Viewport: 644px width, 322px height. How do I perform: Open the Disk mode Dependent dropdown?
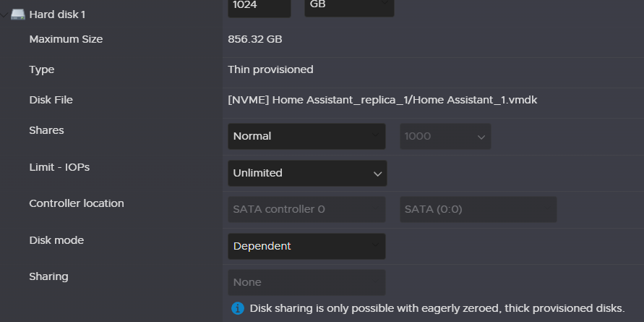(306, 246)
